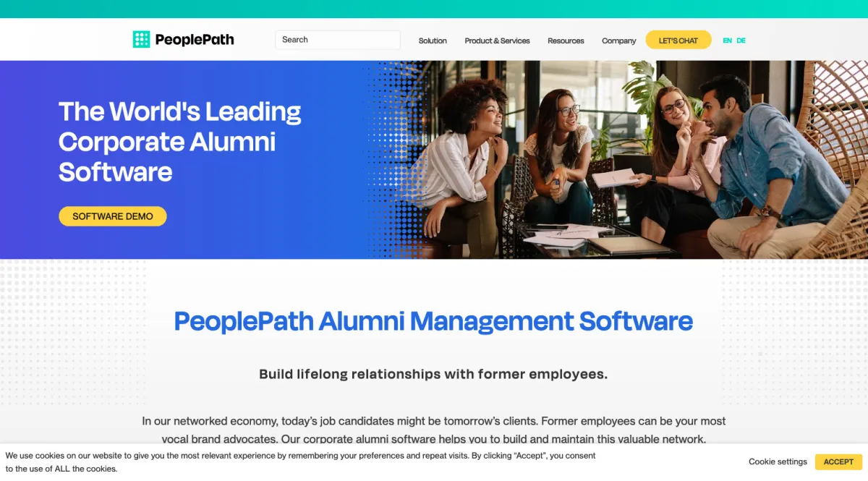
Task: Switch language to EN
Action: pyautogui.click(x=727, y=41)
